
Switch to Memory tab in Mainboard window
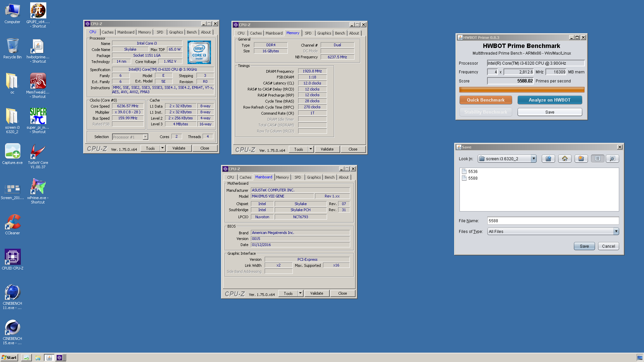pyautogui.click(x=282, y=177)
